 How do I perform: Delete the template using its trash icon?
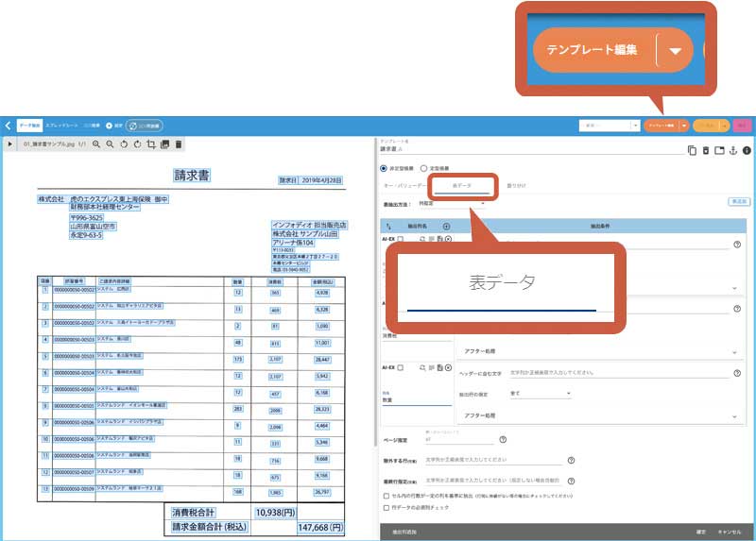coord(705,150)
